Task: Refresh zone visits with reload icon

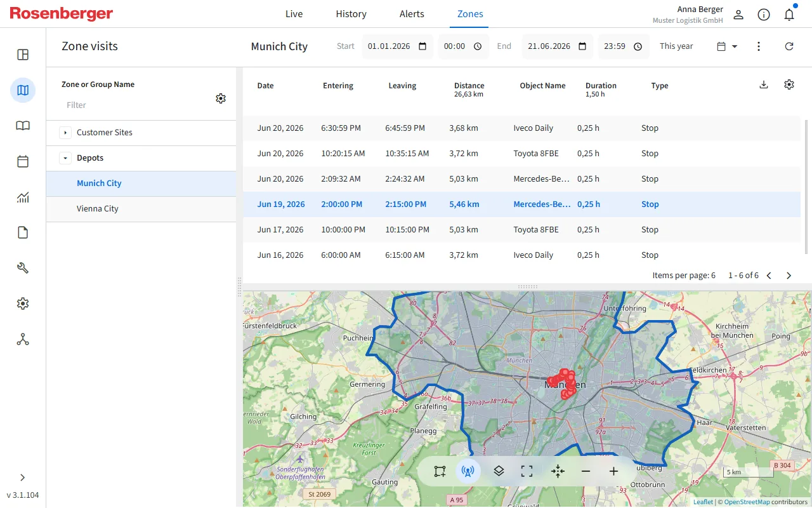Action: pyautogui.click(x=789, y=46)
